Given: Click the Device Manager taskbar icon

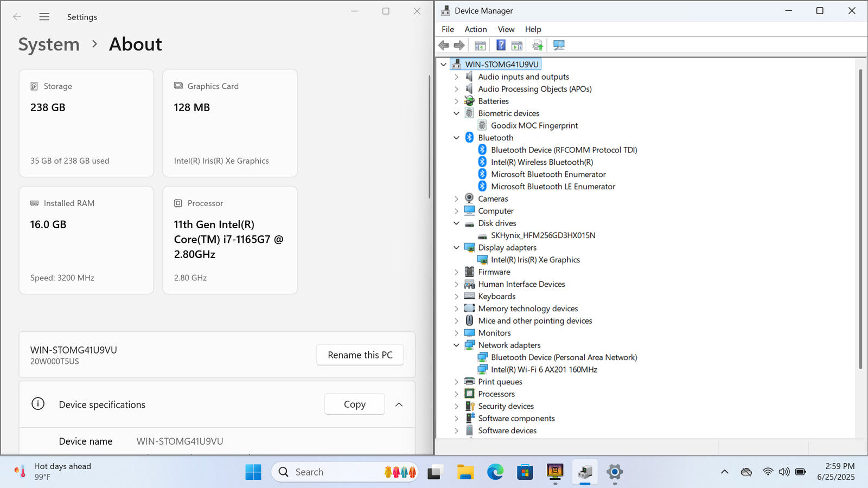Looking at the screenshot, I should (x=585, y=472).
